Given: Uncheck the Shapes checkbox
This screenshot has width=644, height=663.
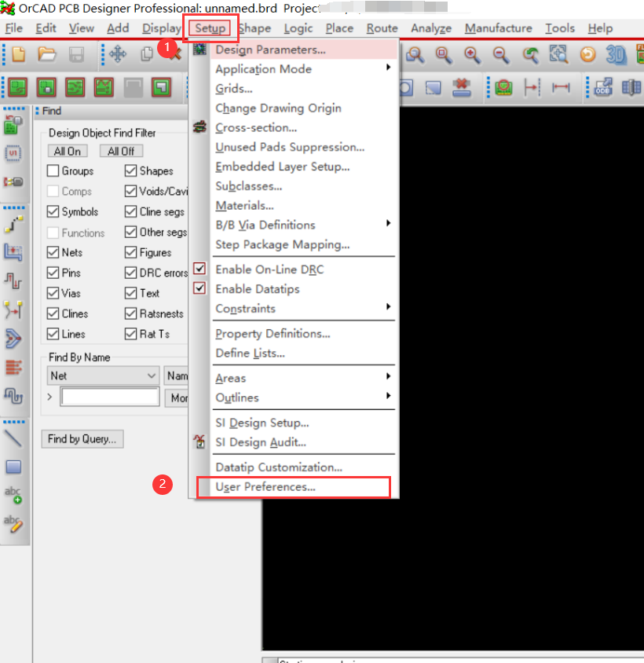Looking at the screenshot, I should click(x=130, y=170).
